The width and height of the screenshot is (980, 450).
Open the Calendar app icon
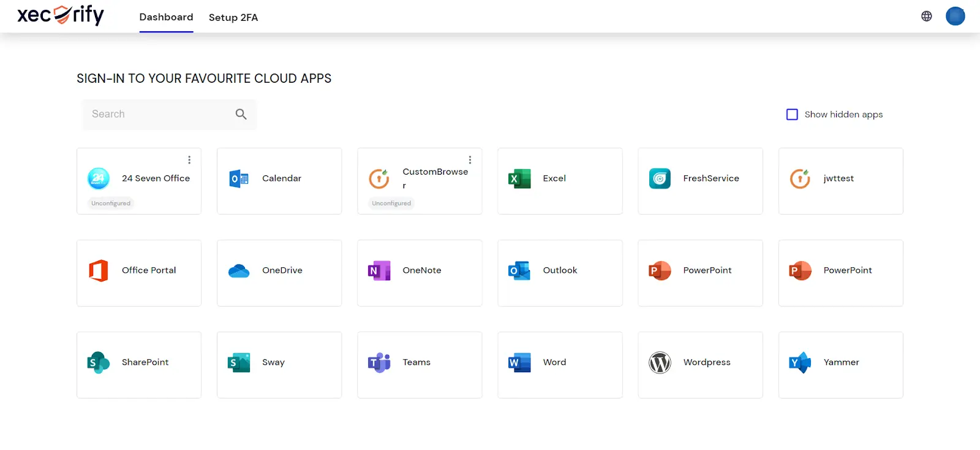(239, 178)
